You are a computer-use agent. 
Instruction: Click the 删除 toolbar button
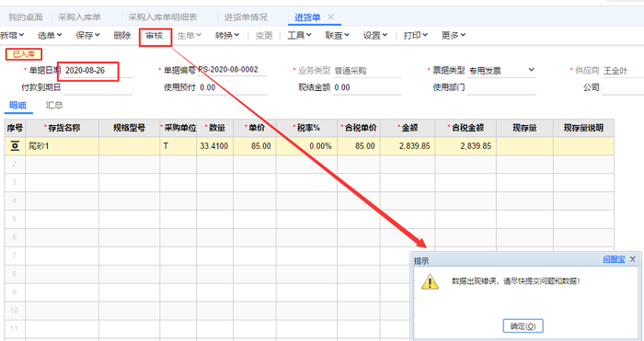coord(122,36)
